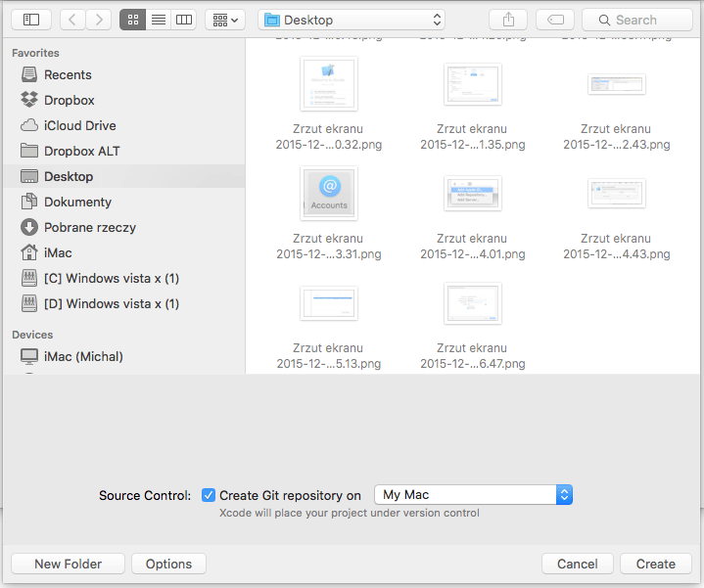Click the Search input field
This screenshot has height=588, width=704.
(636, 20)
